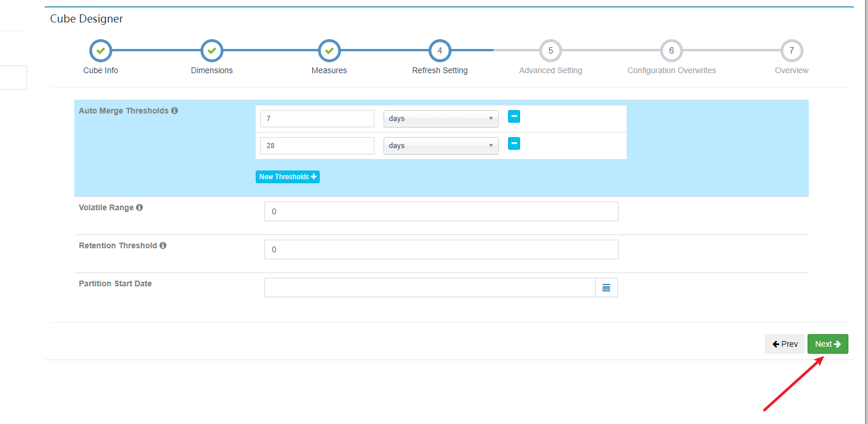Open the Partition Start Date calendar
This screenshot has width=868, height=424.
607,287
